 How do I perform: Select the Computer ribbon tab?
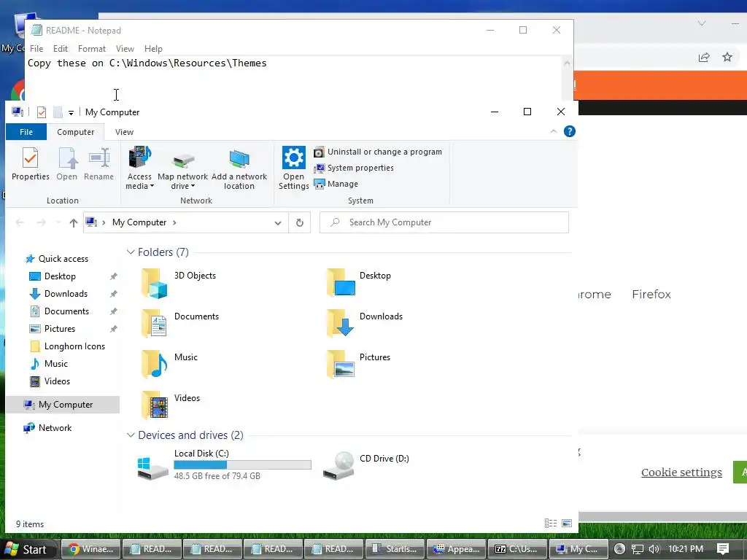[x=76, y=132]
